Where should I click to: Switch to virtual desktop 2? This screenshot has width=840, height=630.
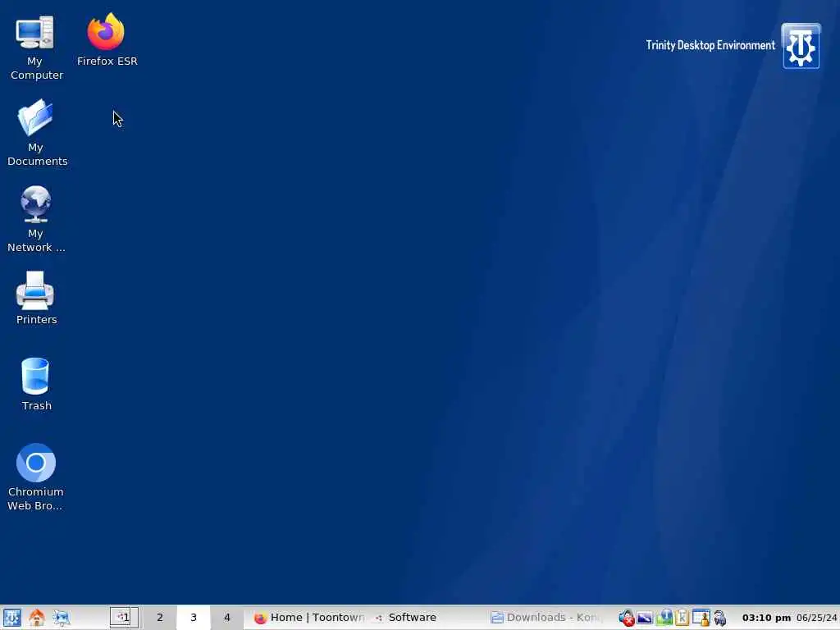160,618
